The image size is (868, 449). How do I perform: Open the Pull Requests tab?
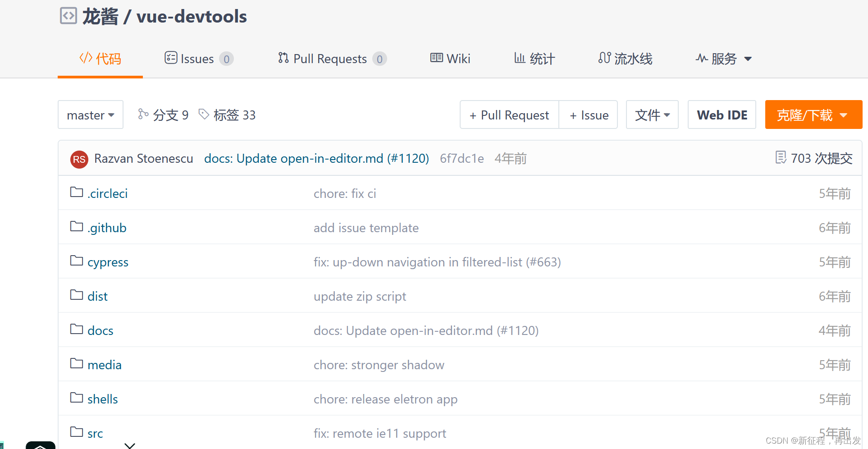click(x=332, y=59)
